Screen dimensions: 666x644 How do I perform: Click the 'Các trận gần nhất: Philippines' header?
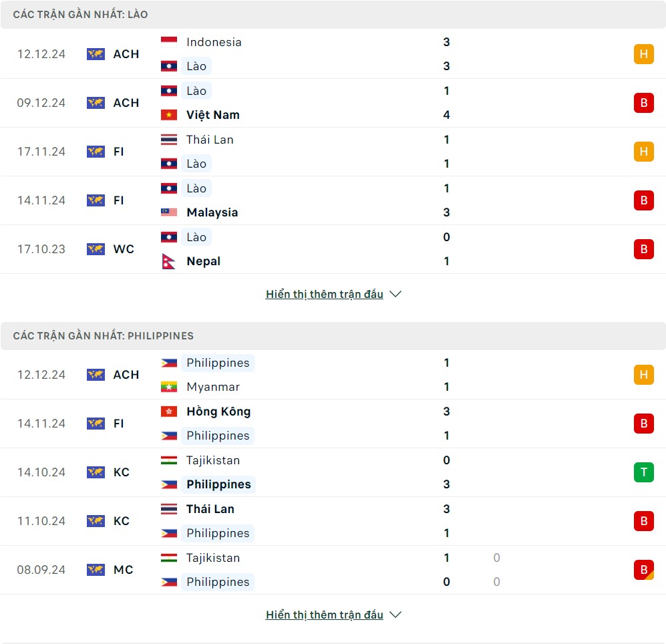click(104, 336)
